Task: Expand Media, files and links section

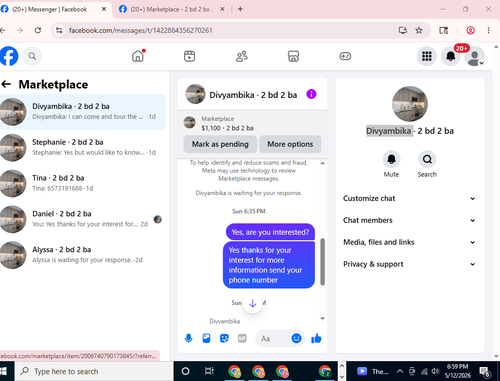Action: [409, 242]
